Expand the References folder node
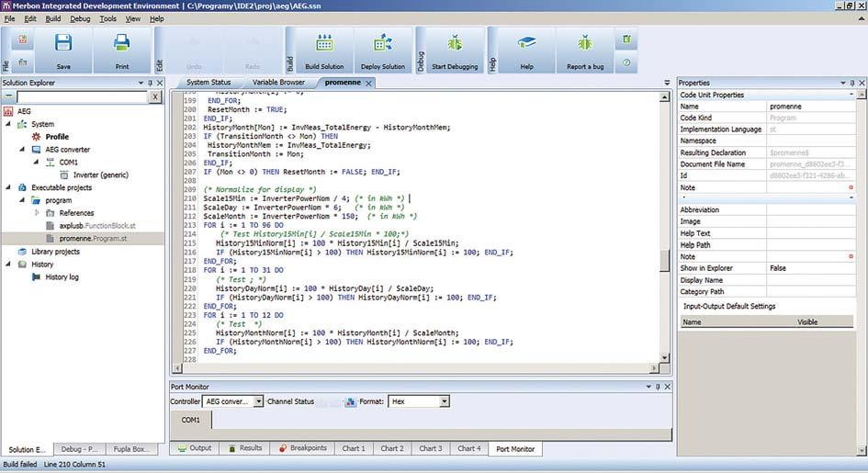This screenshot has width=868, height=473. 37,213
